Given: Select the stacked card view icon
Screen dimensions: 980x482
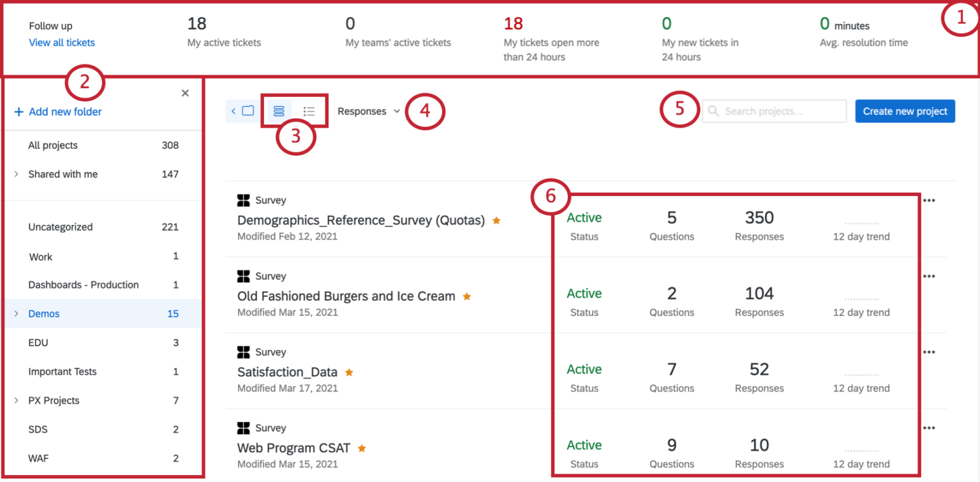Looking at the screenshot, I should point(278,110).
